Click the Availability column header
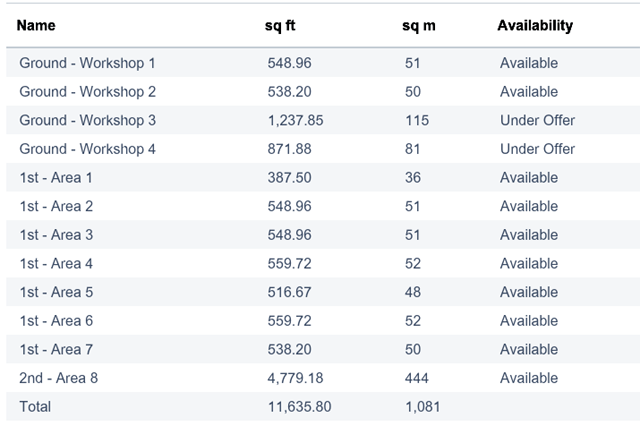The height and width of the screenshot is (426, 640). pos(535,25)
